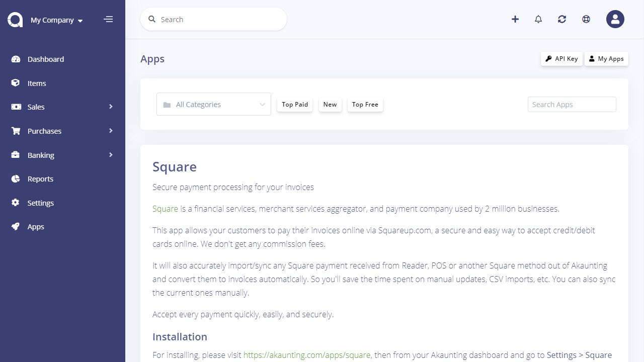Screen dimensions: 644x362
Task: Collapse sidebar with hamburger menu icon
Action: point(108,20)
